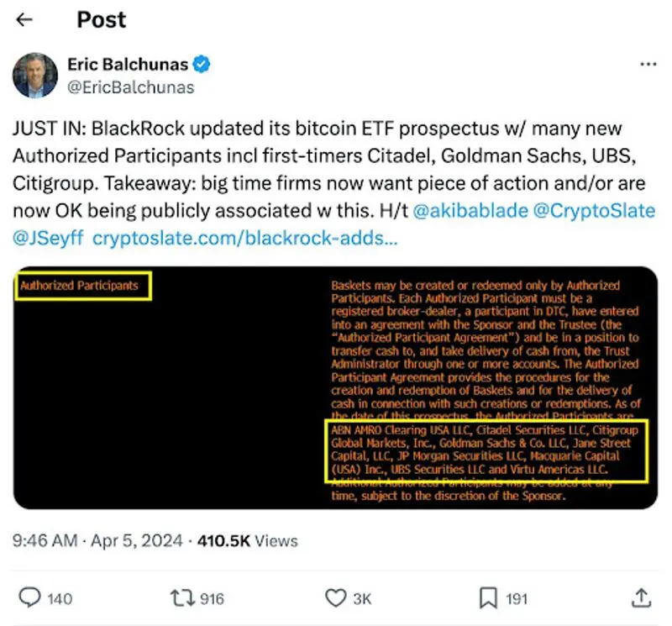This screenshot has width=672, height=626.
Task: Open the Eric Balchunas display name
Action: (129, 64)
